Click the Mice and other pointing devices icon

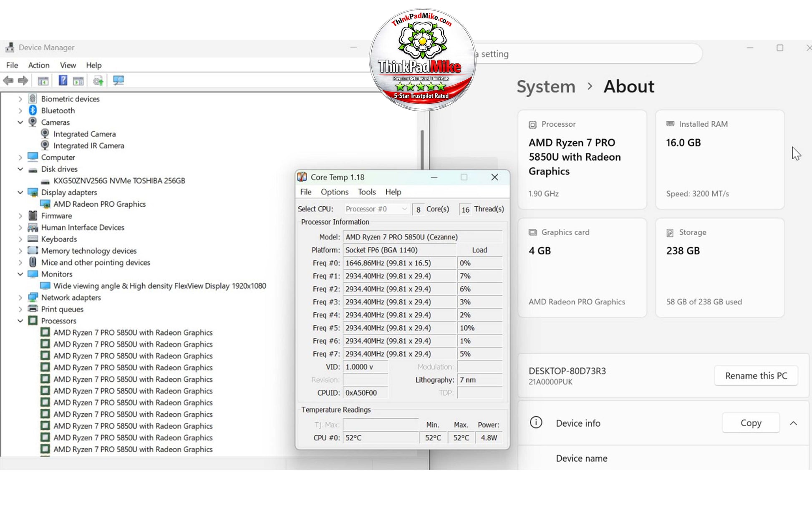coord(33,262)
